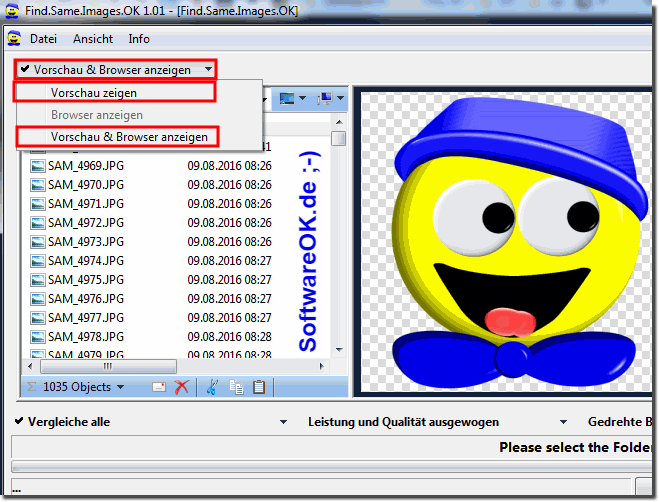
Task: Click the red X delete icon
Action: [182, 387]
